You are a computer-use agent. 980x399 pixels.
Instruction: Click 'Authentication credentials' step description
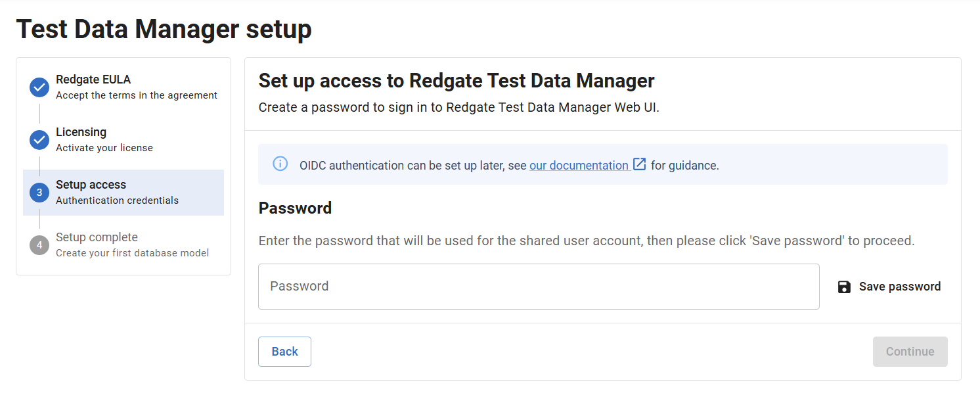[117, 200]
